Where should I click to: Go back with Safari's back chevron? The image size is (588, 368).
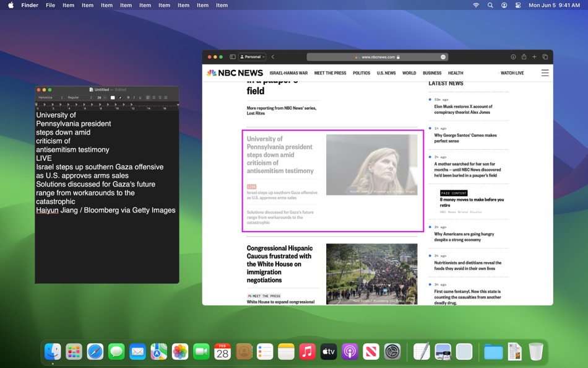pos(273,57)
